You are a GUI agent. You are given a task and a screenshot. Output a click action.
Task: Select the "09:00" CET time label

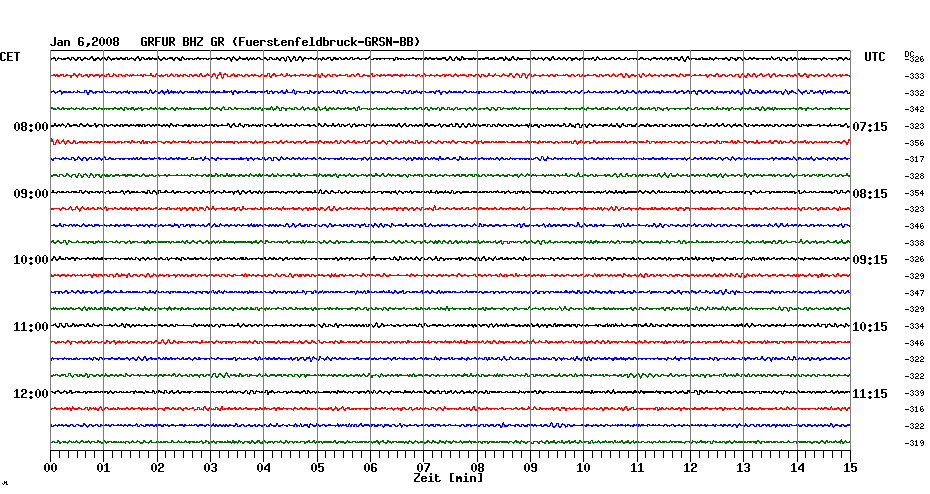click(x=31, y=194)
